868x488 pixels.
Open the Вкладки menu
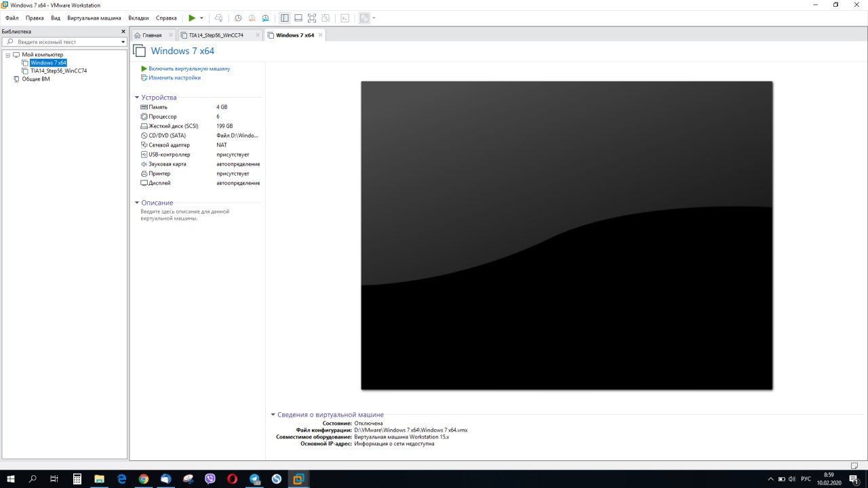(x=138, y=18)
